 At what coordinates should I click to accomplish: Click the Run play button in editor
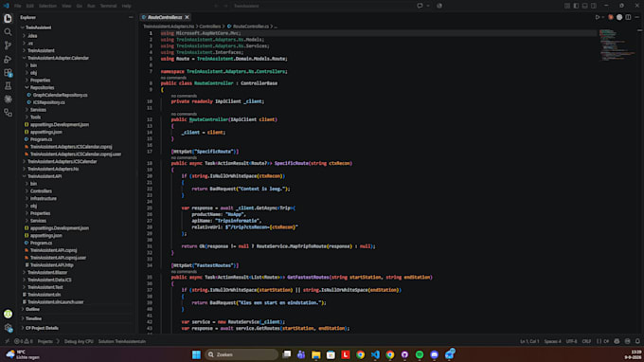tap(598, 17)
